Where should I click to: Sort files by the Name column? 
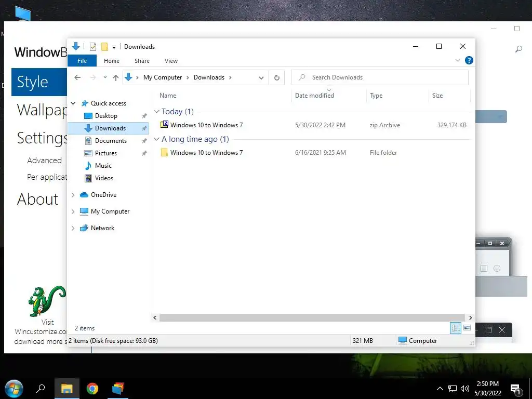168,96
